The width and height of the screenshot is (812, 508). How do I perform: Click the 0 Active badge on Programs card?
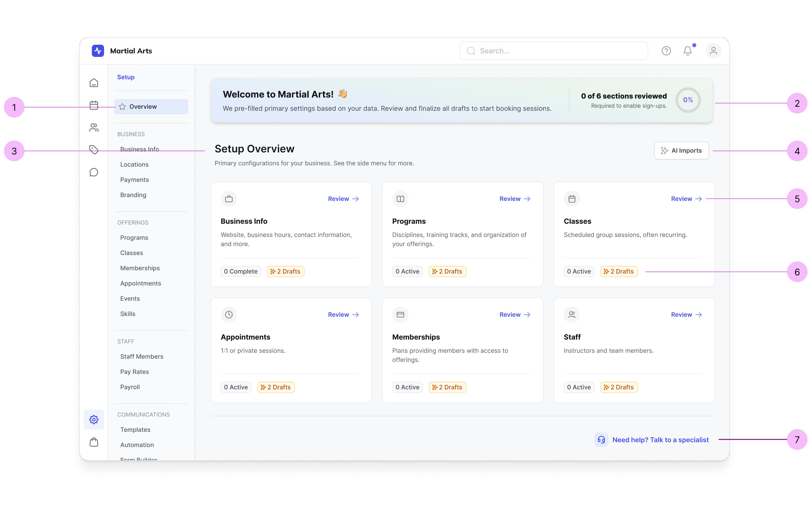(x=407, y=272)
